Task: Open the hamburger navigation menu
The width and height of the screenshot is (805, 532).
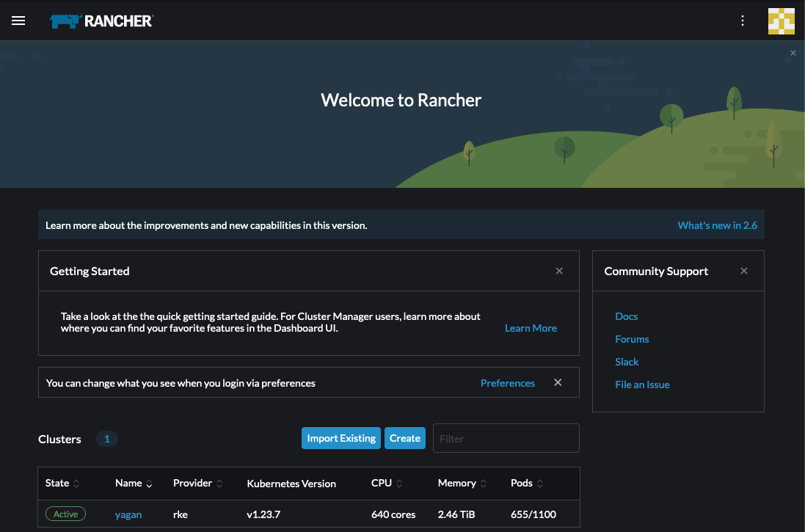Action: (18, 21)
